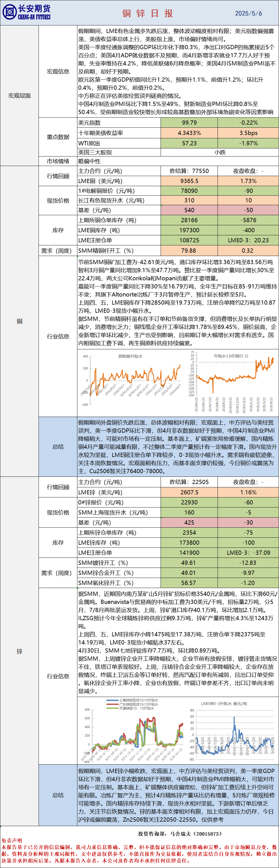This screenshot has height=868, width=279.
Task: Select the WTI原油 label cell
Action: (x=119, y=143)
